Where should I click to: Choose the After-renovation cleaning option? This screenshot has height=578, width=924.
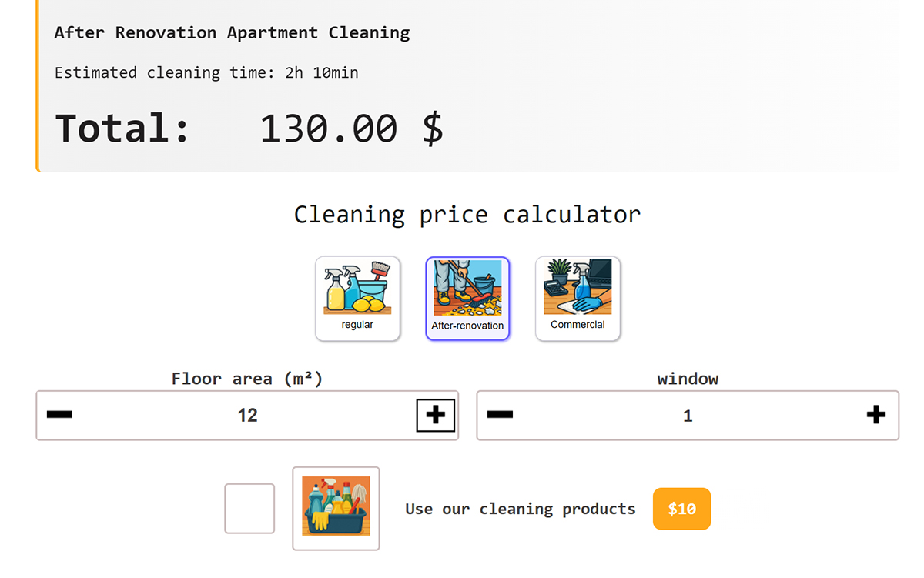[x=467, y=298]
